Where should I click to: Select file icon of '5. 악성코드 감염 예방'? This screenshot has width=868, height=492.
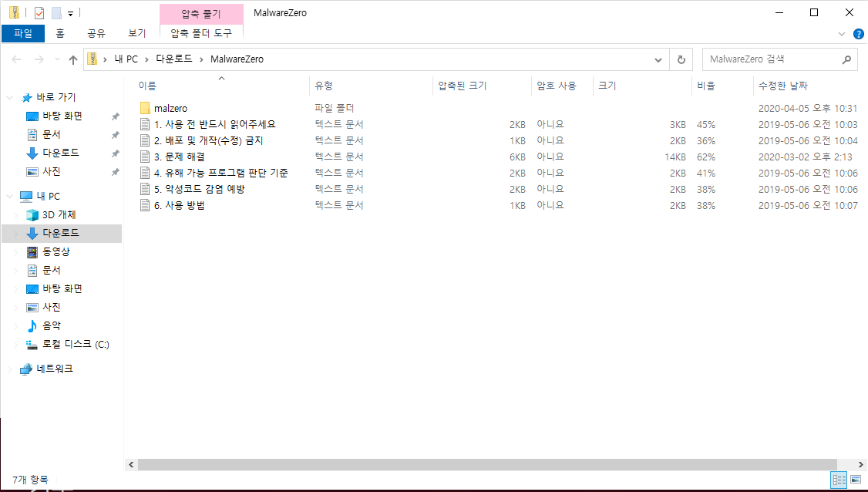pyautogui.click(x=145, y=189)
